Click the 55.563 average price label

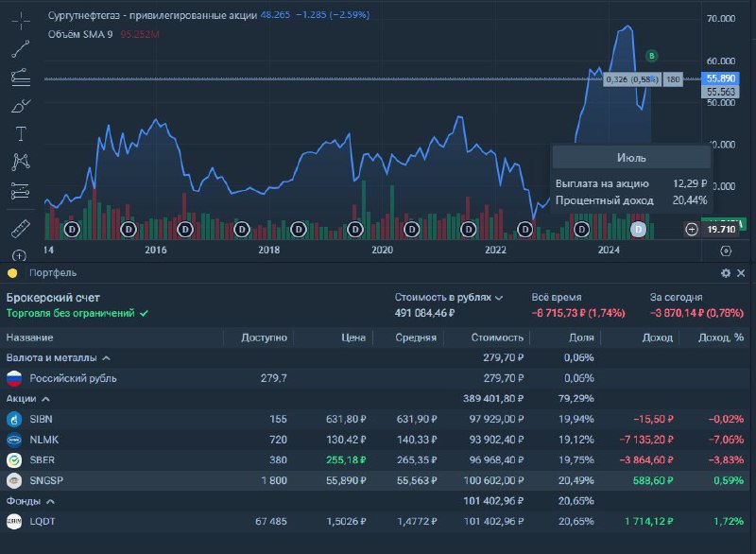tap(720, 92)
